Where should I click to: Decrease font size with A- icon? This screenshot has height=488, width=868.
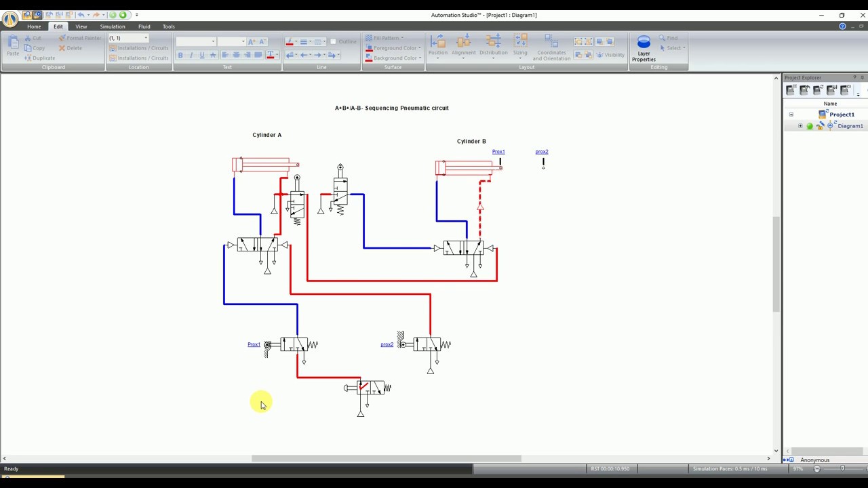pyautogui.click(x=263, y=42)
